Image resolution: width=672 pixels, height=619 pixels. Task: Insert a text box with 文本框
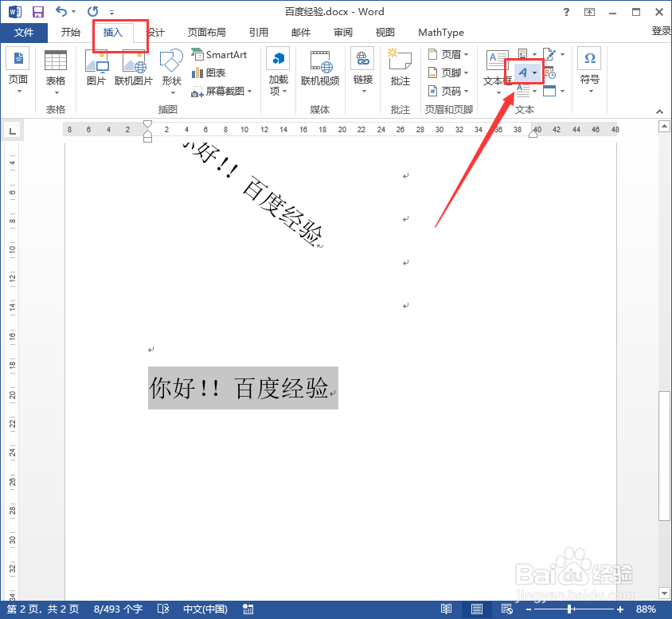497,72
